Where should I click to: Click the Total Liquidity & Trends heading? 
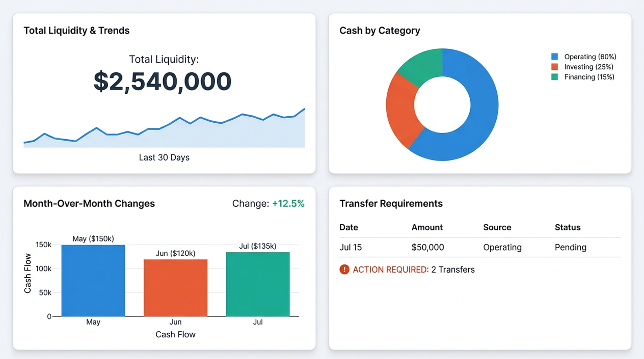[x=76, y=31]
